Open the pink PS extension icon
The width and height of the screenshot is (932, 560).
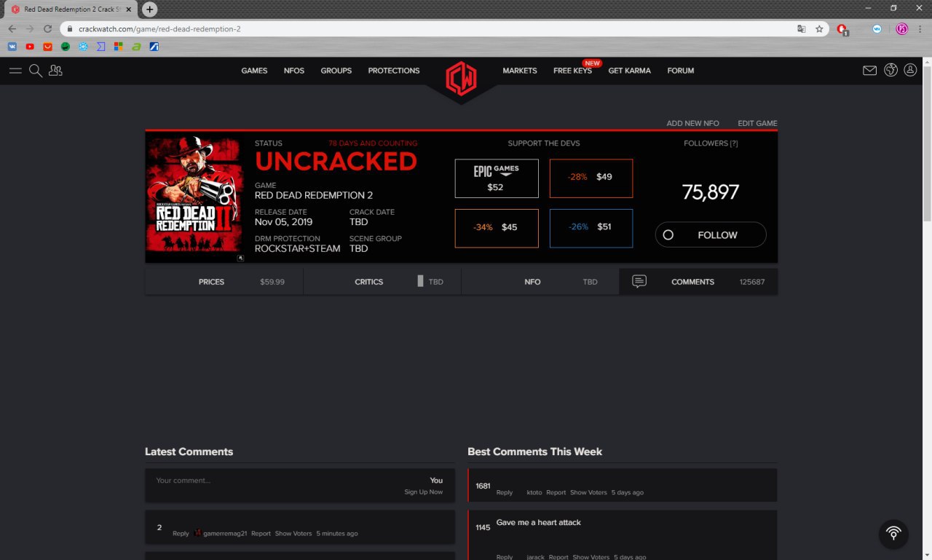click(901, 29)
